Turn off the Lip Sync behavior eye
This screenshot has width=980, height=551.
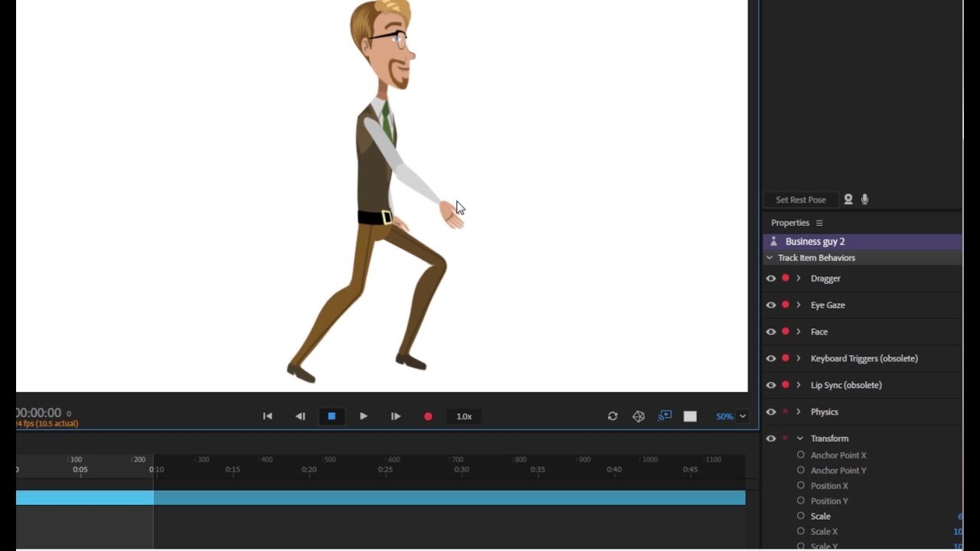tap(771, 386)
